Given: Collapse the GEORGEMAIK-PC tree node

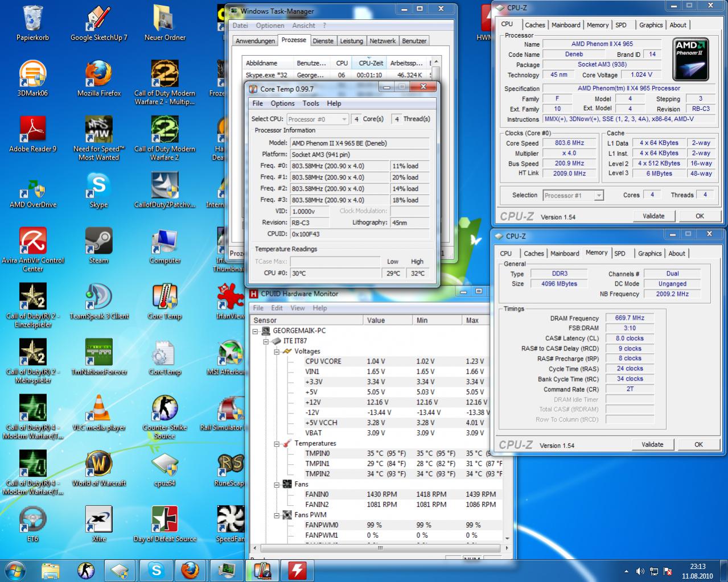Looking at the screenshot, I should (255, 331).
